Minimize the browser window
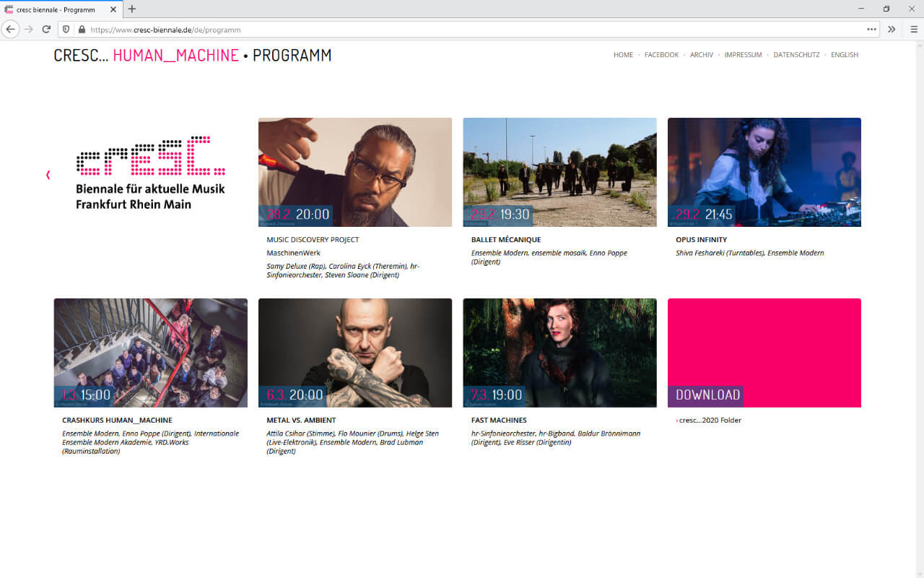This screenshot has height=578, width=924. tap(861, 9)
